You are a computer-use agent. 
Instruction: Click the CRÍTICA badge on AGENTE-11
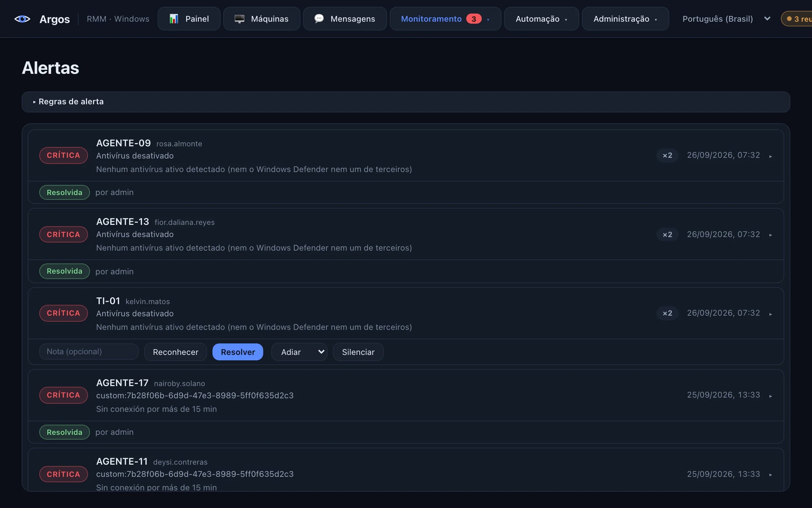pyautogui.click(x=64, y=474)
